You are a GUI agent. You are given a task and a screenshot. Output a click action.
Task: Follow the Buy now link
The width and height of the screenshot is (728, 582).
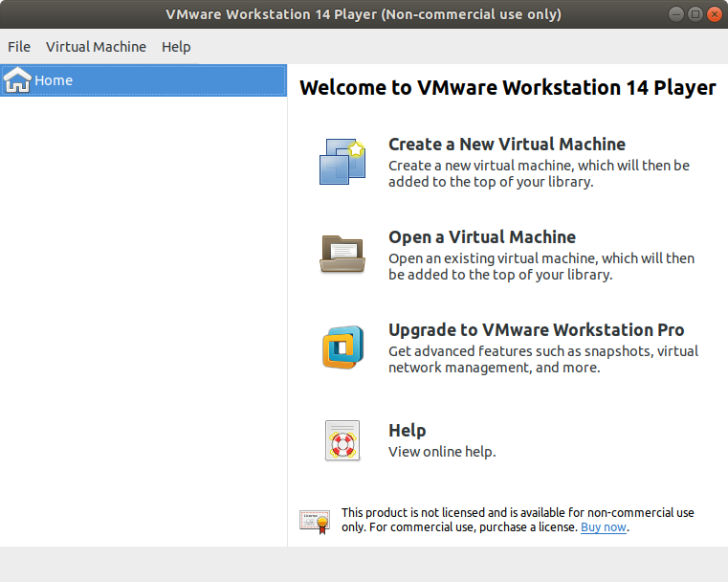[604, 527]
